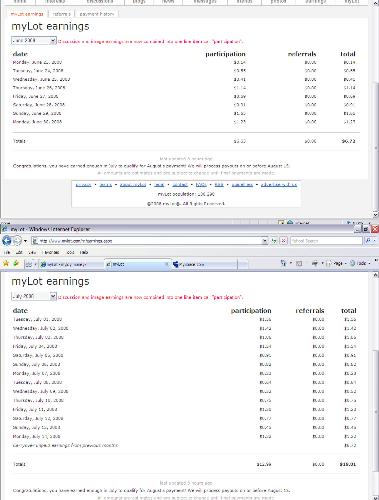
Task: Open the Tools menu in menu bar
Action: tap(70, 252)
